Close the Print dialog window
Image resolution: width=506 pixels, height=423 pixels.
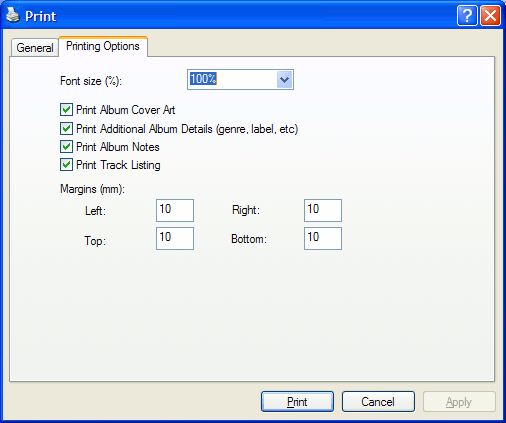[x=490, y=16]
